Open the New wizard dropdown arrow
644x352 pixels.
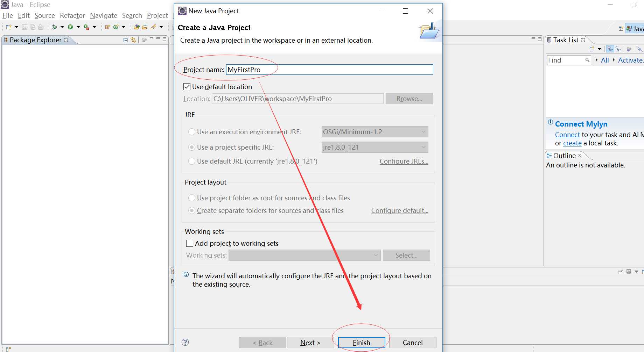click(x=16, y=27)
